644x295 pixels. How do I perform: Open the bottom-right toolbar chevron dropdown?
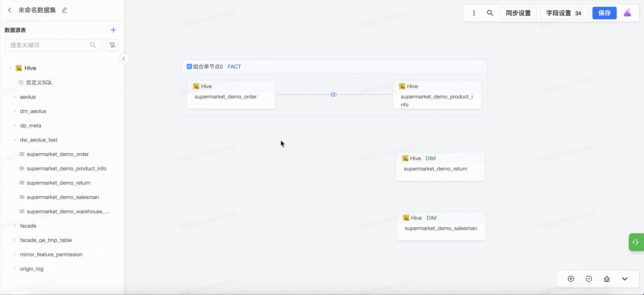click(x=625, y=279)
